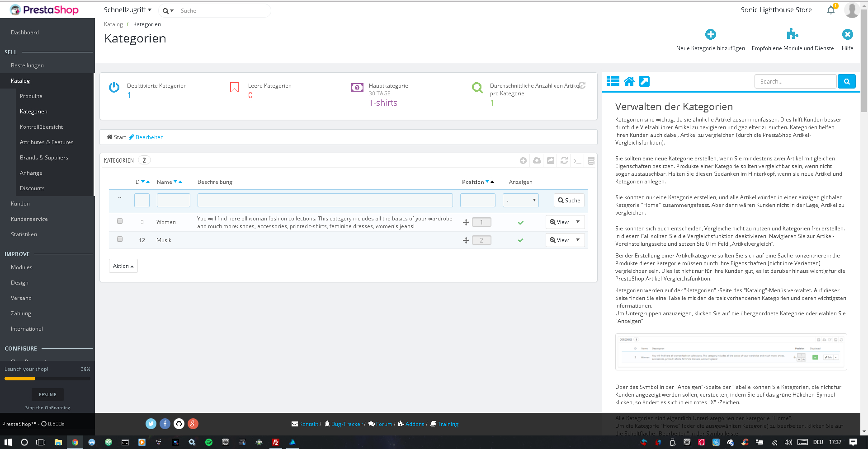Open the Anzeigen filter dropdown
Screen dimensions: 868x449
click(x=520, y=200)
